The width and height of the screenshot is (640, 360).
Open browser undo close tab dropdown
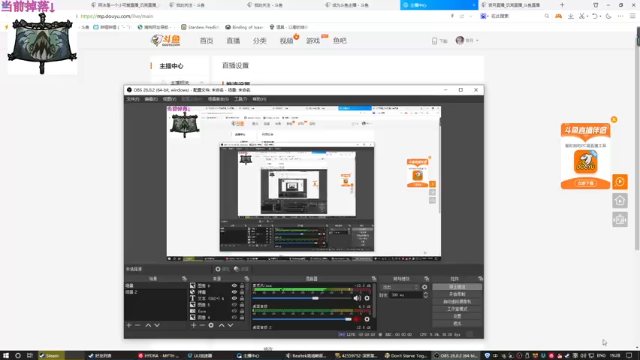[x=600, y=16]
